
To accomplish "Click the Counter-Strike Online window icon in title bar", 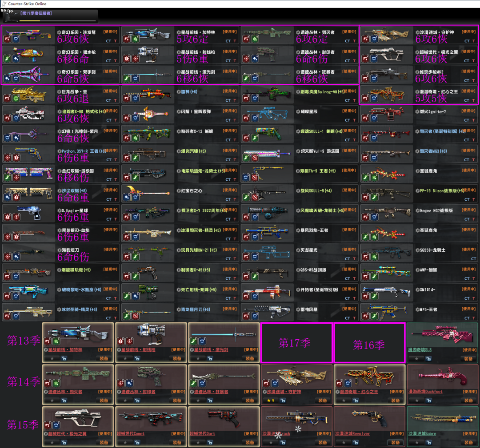I will click(x=4, y=4).
